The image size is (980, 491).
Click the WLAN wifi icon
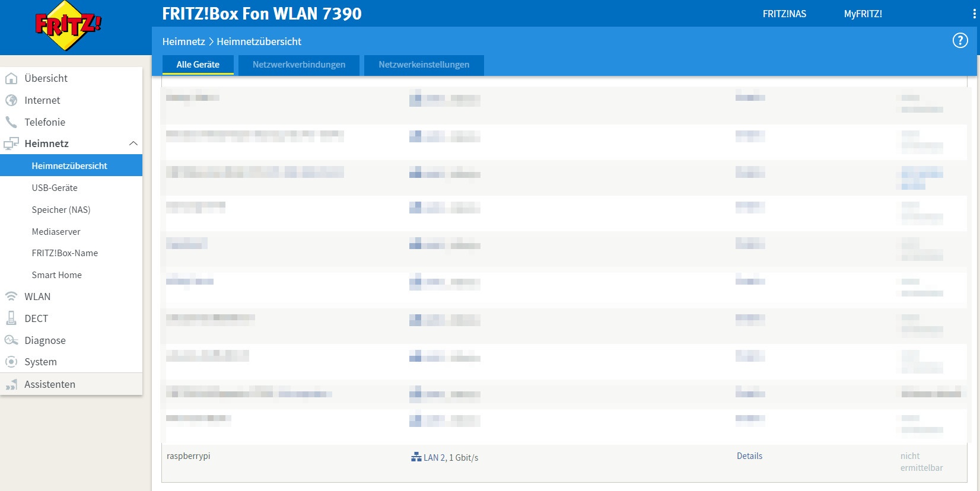click(11, 296)
